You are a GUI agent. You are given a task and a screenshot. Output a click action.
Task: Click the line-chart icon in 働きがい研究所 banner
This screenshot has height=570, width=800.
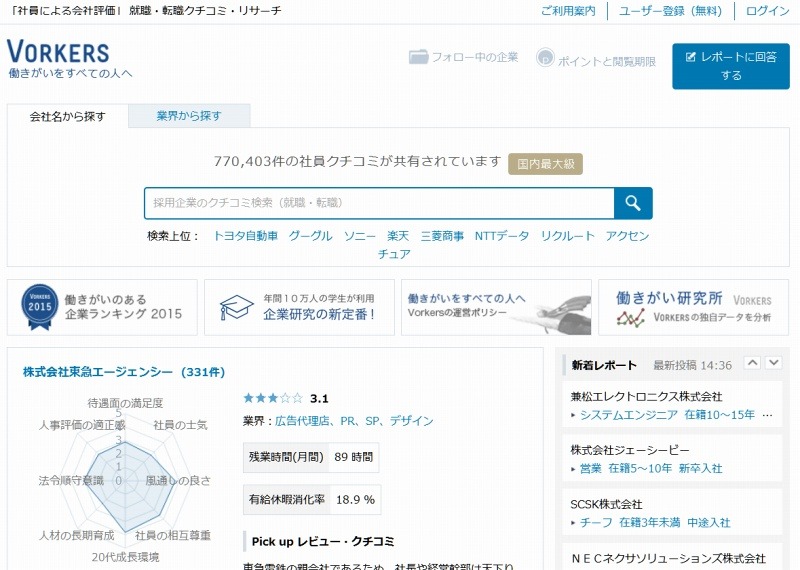pos(631,318)
